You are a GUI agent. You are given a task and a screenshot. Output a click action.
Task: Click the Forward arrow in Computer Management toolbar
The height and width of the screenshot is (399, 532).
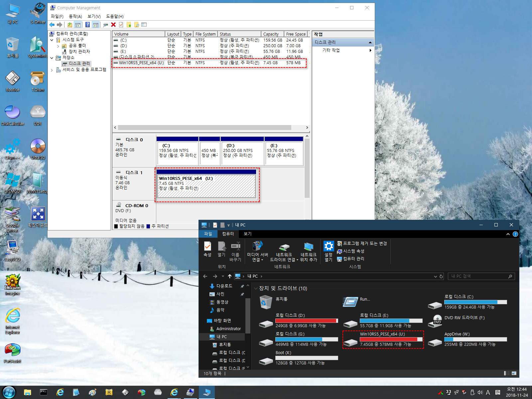[60, 25]
